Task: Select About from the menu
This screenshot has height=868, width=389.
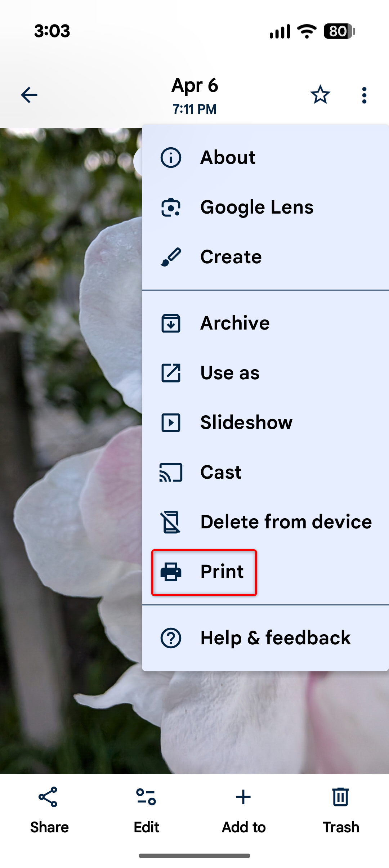Action: click(x=265, y=158)
